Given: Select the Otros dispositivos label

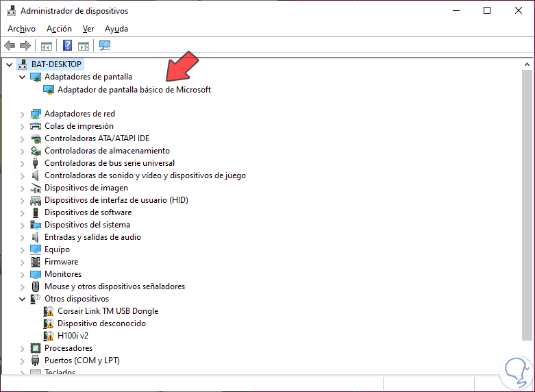Looking at the screenshot, I should [77, 298].
